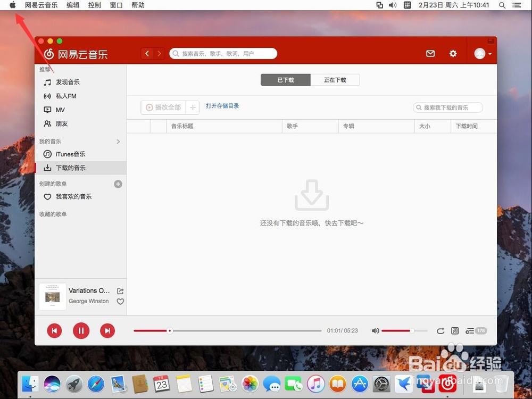Screen dimensions: 532x399
Task: Open the 网易云音乐 menu in menu bar
Action: tap(41, 5)
